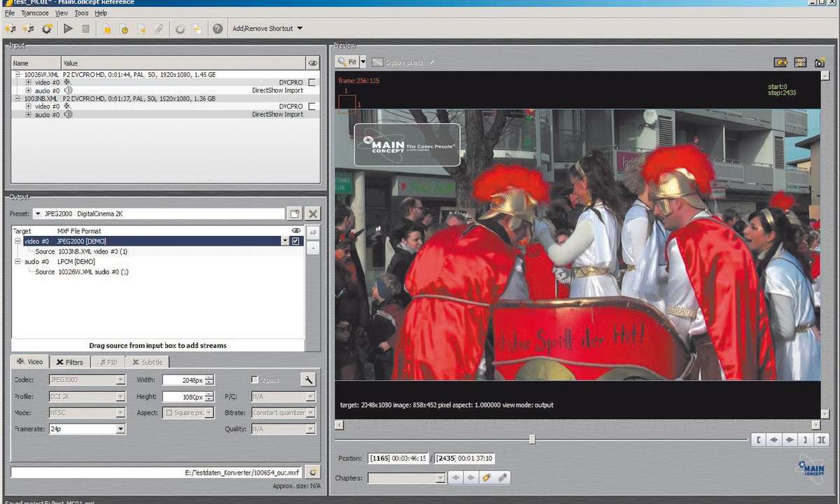
Task: Click the preview timeline slider handle
Action: tap(533, 440)
